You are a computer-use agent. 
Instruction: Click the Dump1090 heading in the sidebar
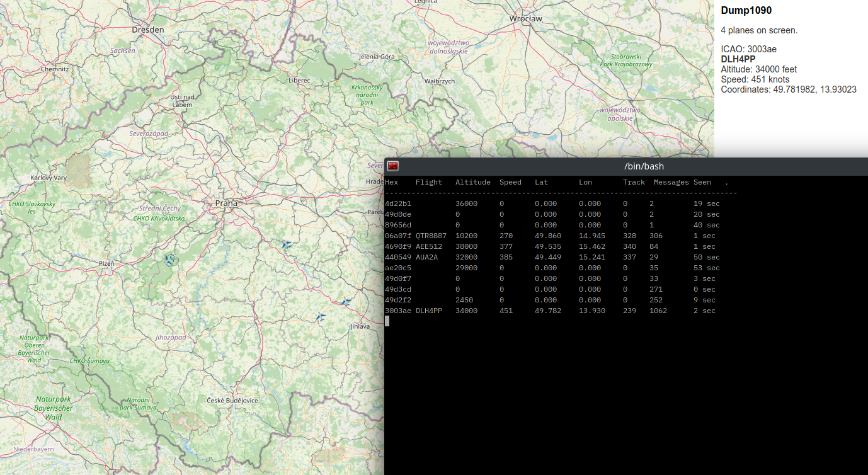tap(746, 11)
